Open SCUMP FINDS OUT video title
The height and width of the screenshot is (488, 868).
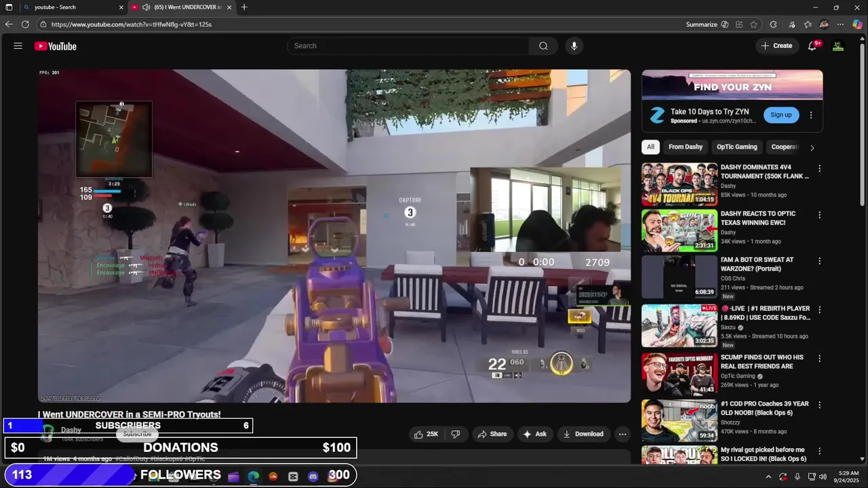[762, 362]
